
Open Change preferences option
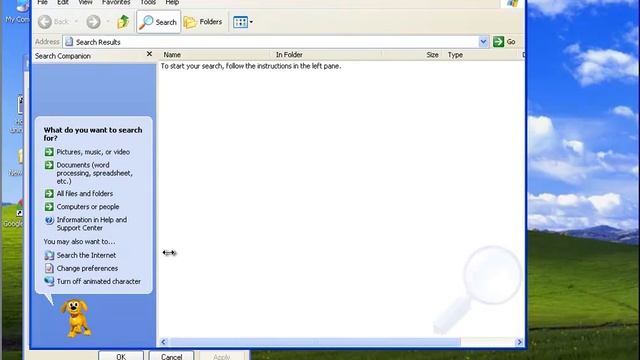(x=87, y=268)
